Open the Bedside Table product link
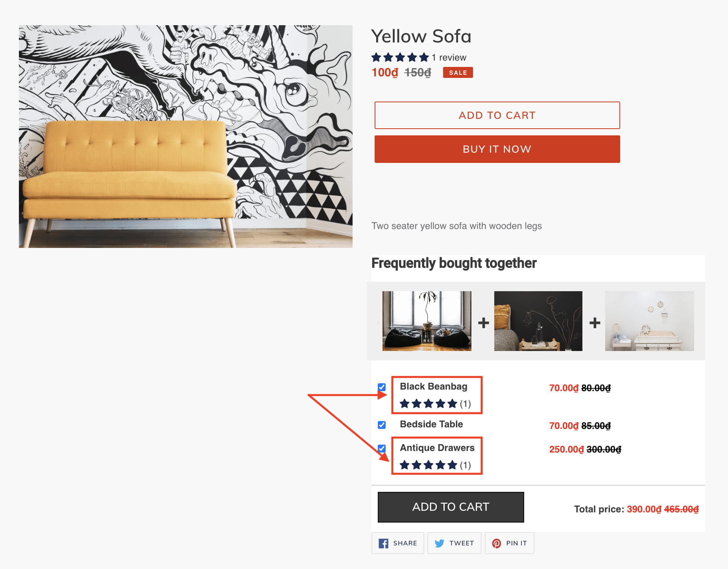Screen dimensions: 728x569 [x=431, y=424]
